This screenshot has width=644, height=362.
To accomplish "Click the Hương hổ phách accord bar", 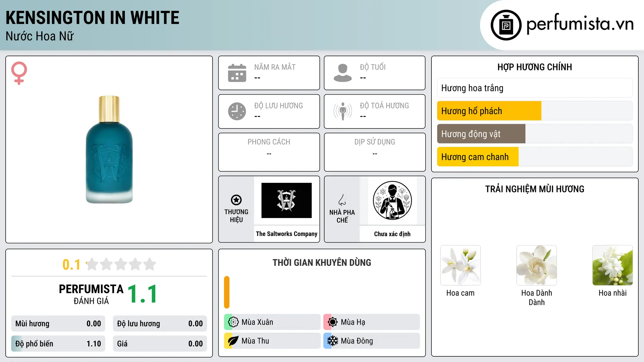I will click(x=535, y=111).
